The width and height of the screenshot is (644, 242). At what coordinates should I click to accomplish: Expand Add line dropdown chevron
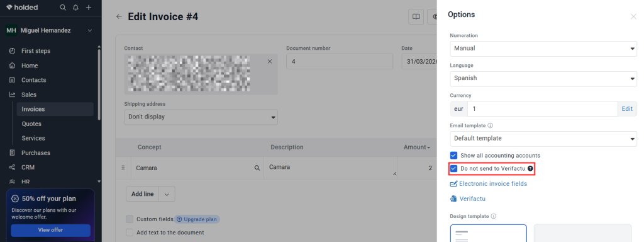click(x=167, y=194)
